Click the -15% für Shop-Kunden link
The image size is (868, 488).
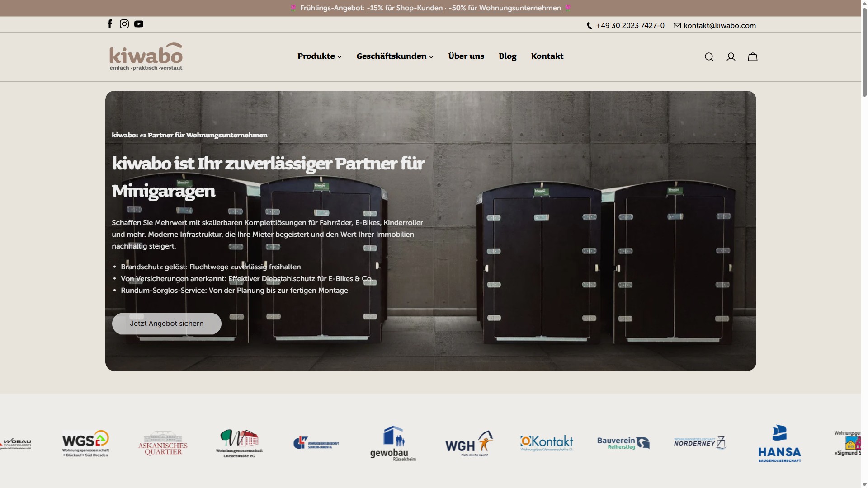[x=405, y=8]
